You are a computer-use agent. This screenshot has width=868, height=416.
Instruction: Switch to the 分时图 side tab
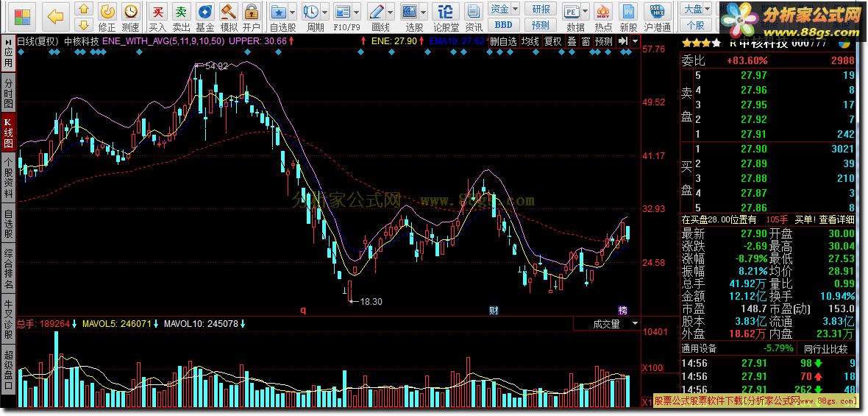[8, 93]
